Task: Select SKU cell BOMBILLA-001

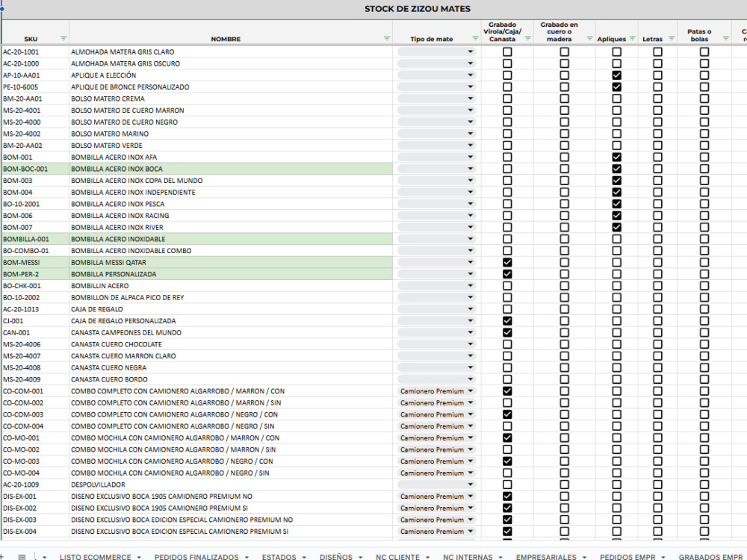Action: [35, 239]
